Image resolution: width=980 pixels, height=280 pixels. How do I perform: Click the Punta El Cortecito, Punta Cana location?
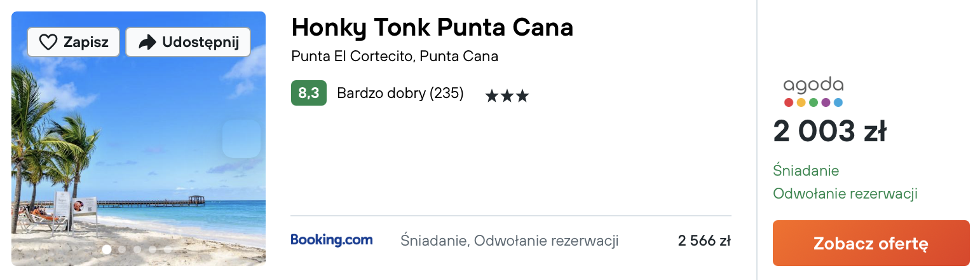(394, 56)
